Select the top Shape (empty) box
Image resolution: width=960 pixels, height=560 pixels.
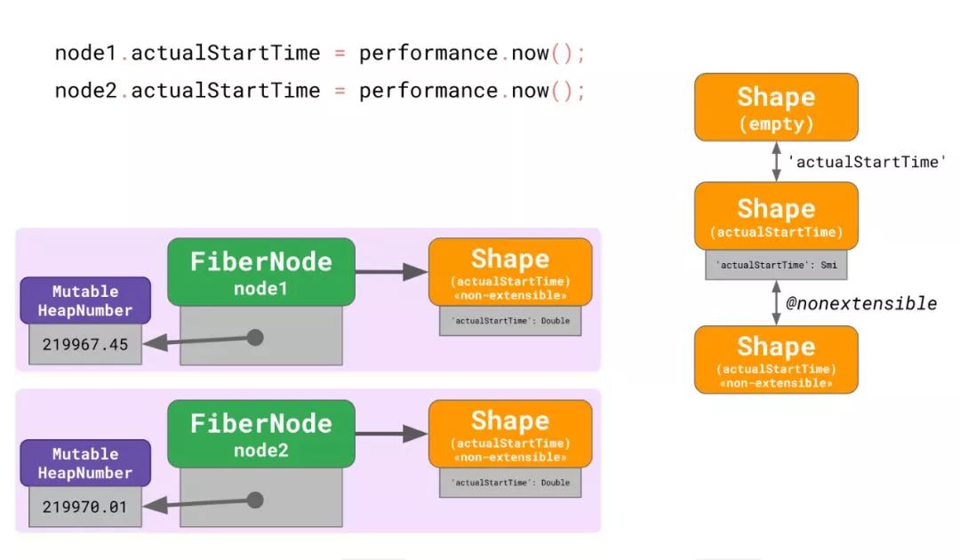coord(776,107)
